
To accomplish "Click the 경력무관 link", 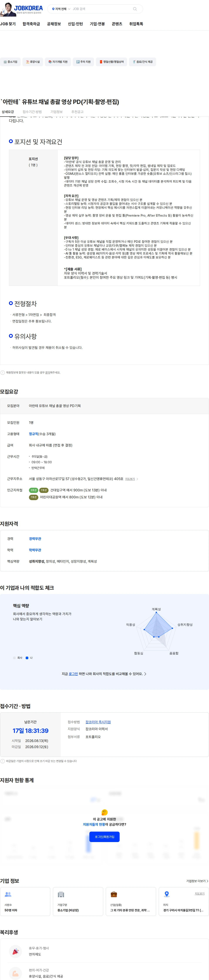I will 35,539.
